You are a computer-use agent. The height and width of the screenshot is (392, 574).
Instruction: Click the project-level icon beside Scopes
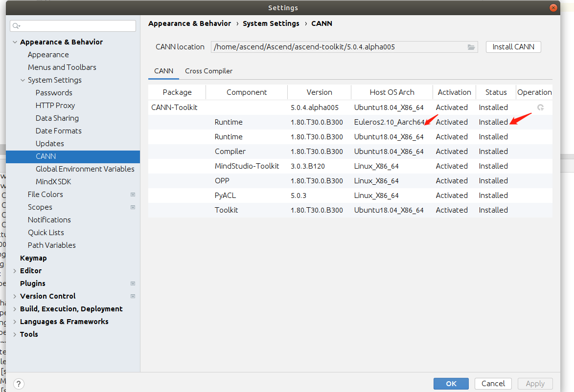133,207
